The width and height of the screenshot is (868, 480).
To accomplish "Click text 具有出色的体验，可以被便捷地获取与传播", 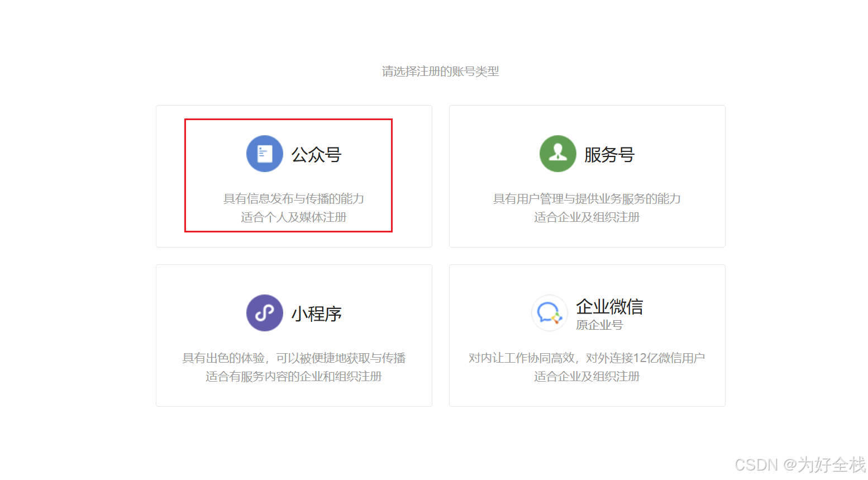I will [x=294, y=358].
